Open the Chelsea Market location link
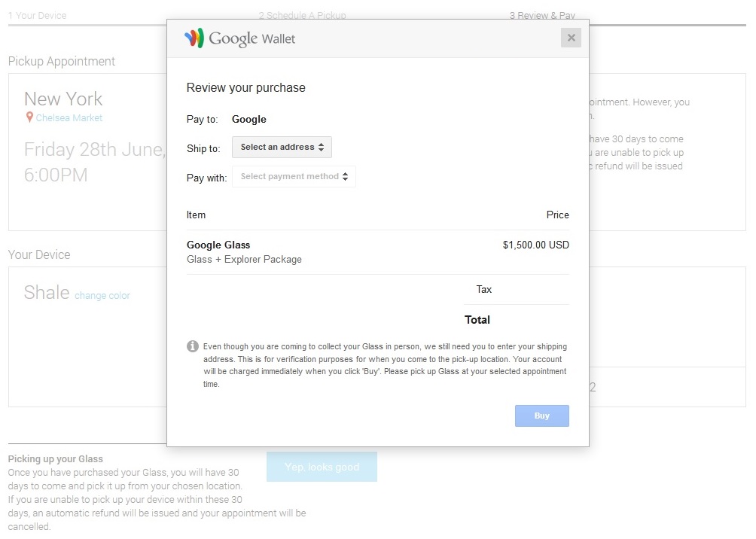Image resolution: width=756 pixels, height=539 pixels. pyautogui.click(x=69, y=118)
